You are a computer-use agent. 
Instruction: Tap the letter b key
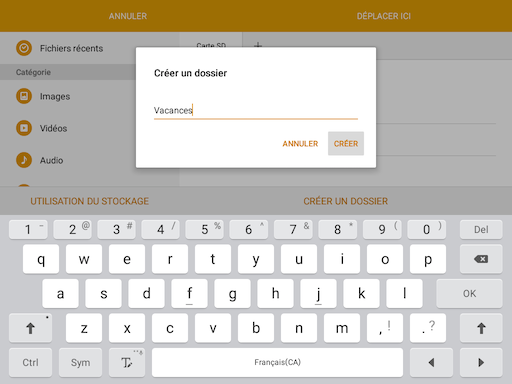pos(256,328)
